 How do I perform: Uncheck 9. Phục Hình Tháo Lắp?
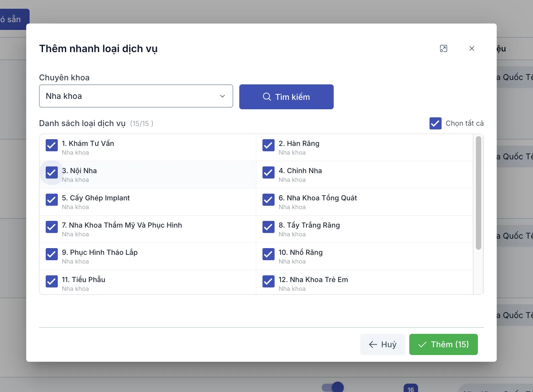[x=52, y=254]
